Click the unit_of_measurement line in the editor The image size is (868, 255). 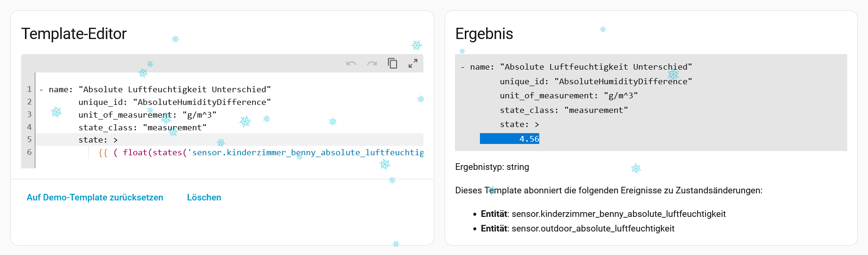[x=147, y=115]
